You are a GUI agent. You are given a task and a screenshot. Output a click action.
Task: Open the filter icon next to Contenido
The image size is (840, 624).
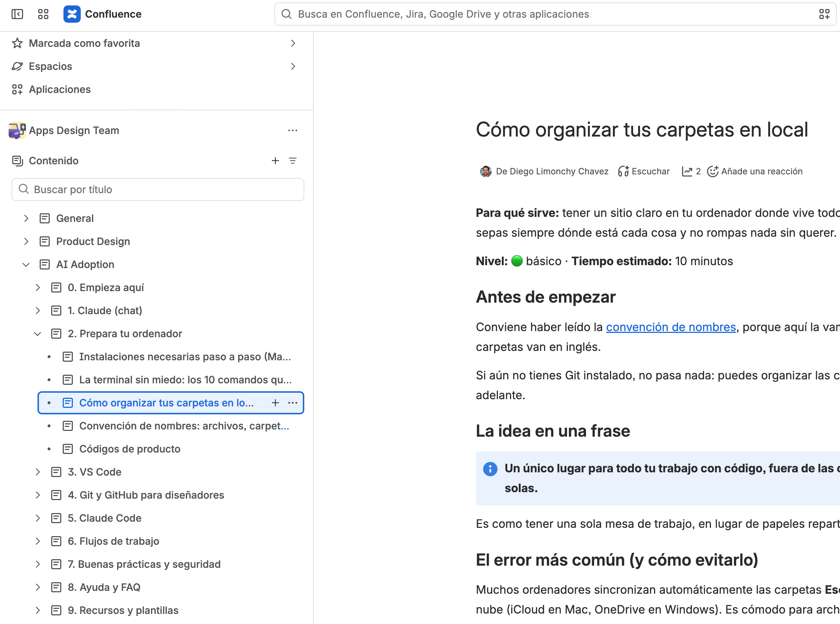tap(292, 161)
